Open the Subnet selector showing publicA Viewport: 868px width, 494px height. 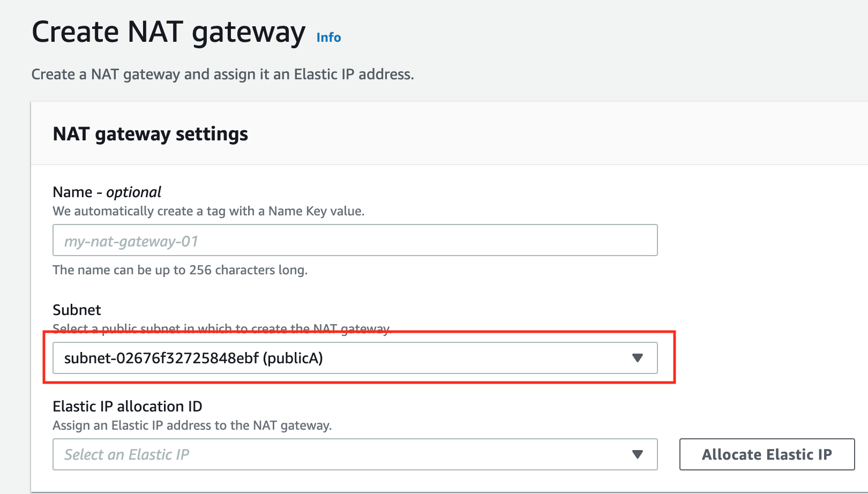click(x=343, y=358)
